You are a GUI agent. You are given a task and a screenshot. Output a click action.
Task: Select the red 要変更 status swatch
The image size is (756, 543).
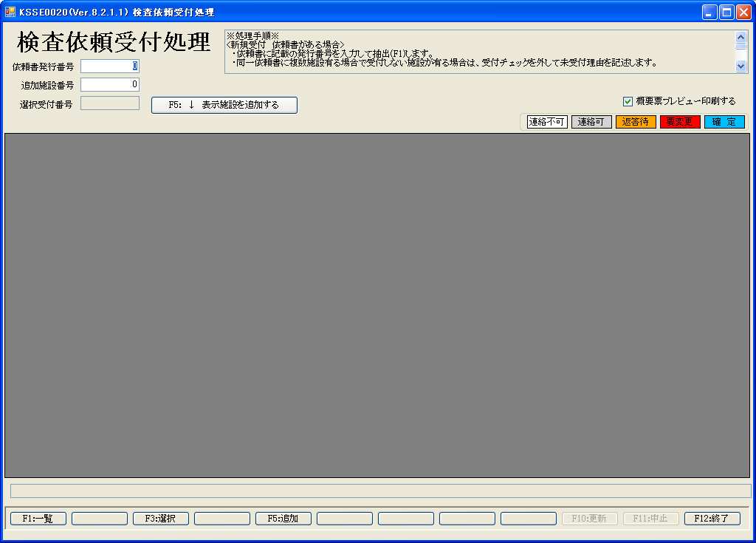[680, 122]
